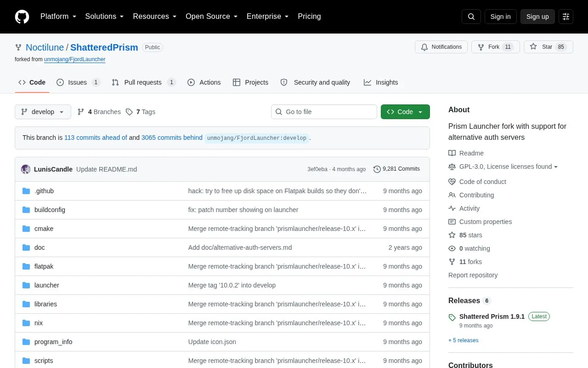Expand the Enterprise menu

point(268,17)
